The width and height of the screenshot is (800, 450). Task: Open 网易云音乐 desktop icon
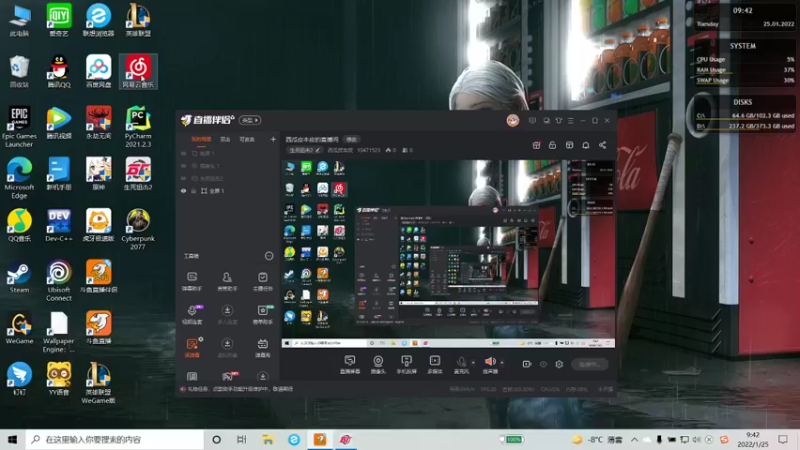coord(138,71)
